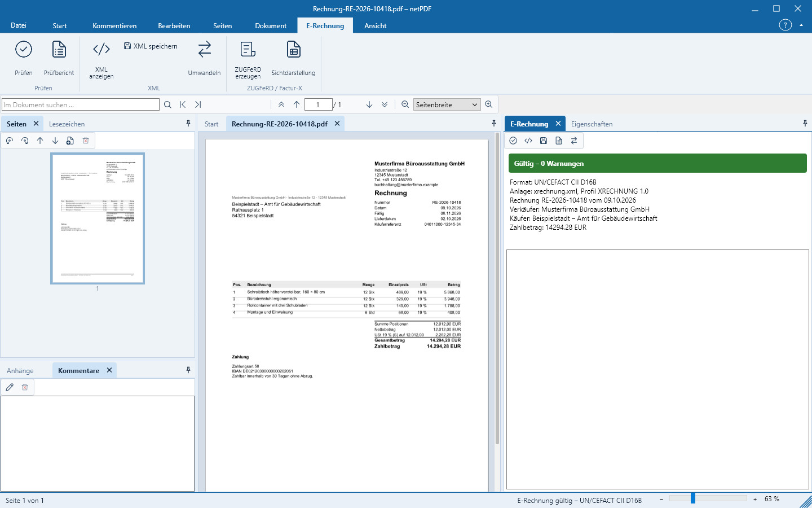Image resolution: width=812 pixels, height=508 pixels.
Task: Show the XML anzeigen view
Action: pyautogui.click(x=101, y=59)
